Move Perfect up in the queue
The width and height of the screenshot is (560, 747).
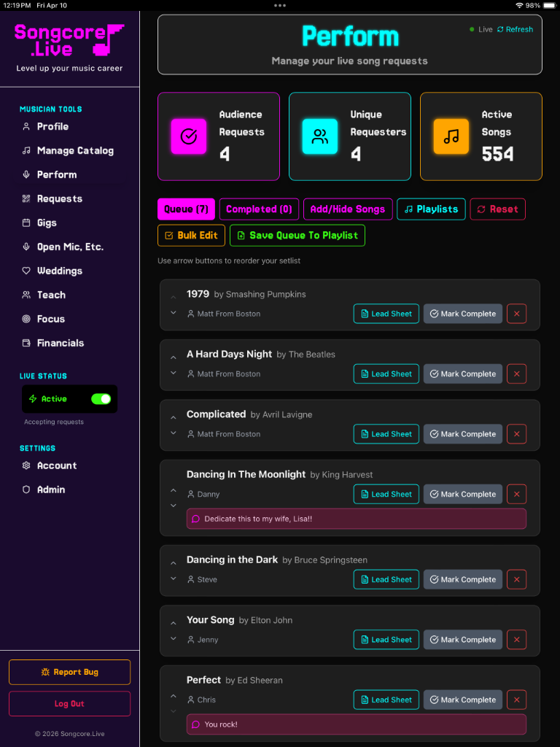click(x=174, y=696)
